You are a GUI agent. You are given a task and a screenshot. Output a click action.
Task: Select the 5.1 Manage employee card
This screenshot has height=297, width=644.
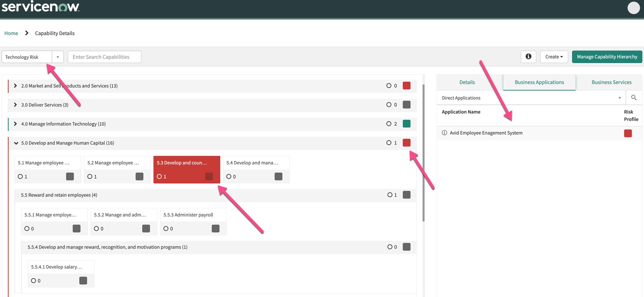pos(48,169)
